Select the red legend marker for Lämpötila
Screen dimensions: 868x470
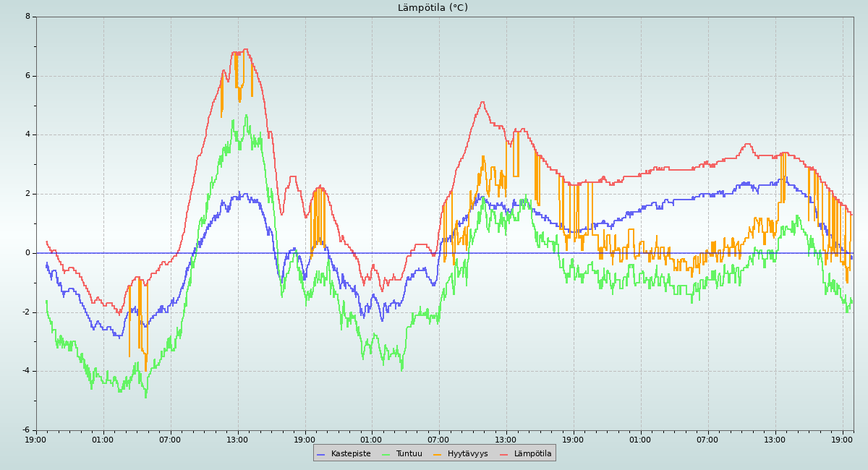[x=504, y=454]
